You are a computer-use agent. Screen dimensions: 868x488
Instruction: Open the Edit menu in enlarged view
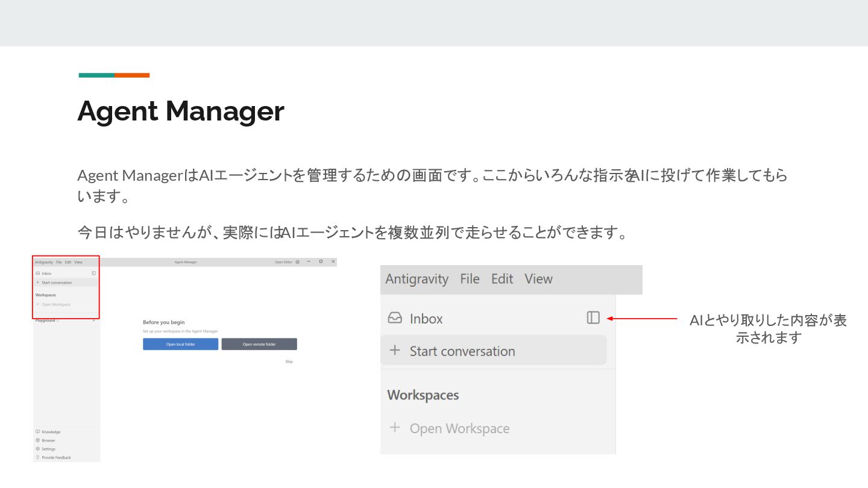click(x=502, y=279)
